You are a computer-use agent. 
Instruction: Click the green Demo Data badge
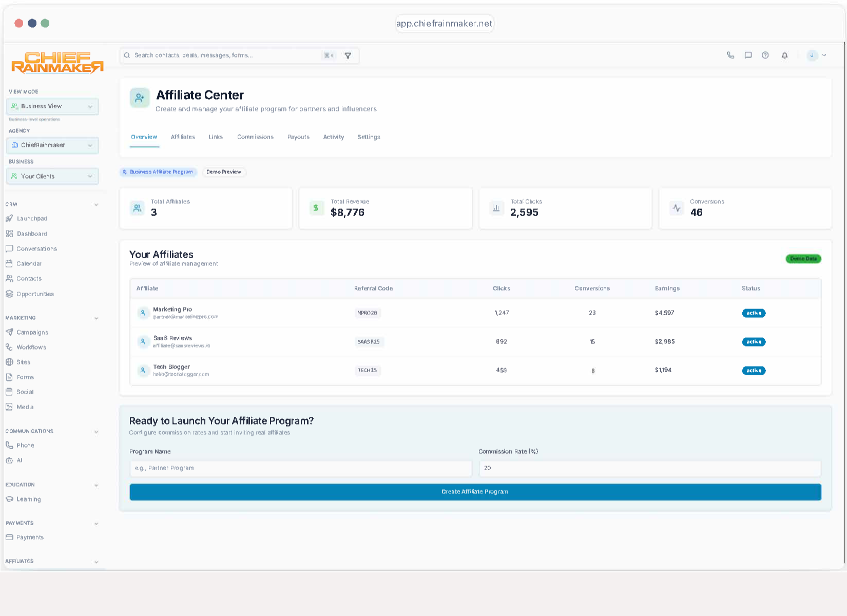[803, 259]
